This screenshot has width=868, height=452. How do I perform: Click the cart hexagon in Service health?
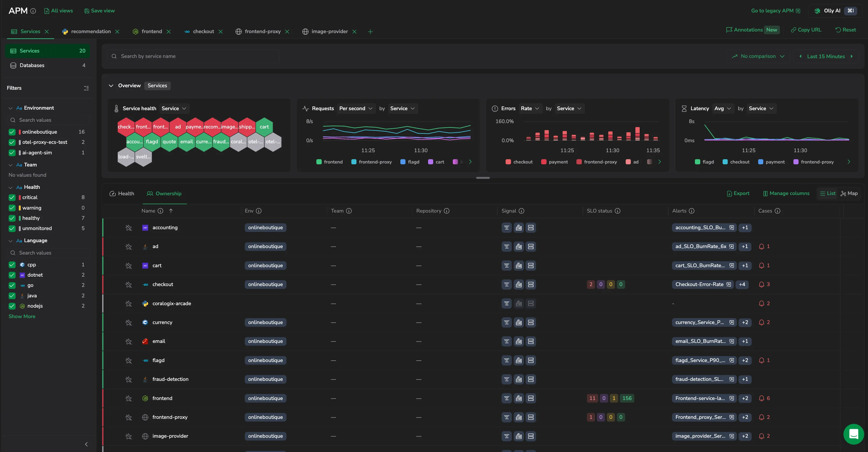264,127
